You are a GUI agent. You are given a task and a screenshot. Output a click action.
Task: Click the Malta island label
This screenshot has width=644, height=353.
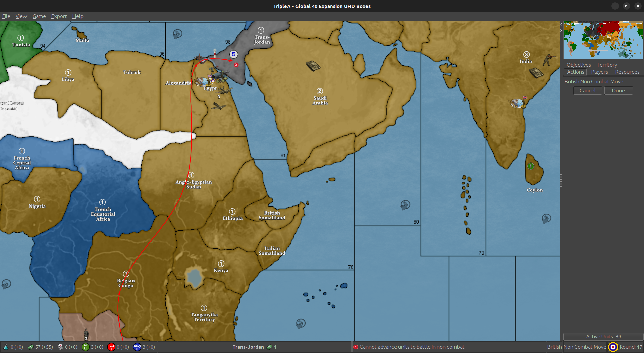(83, 40)
